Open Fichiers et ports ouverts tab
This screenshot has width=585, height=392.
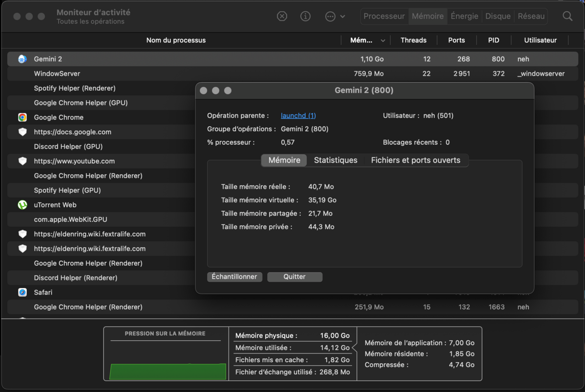pyautogui.click(x=416, y=160)
